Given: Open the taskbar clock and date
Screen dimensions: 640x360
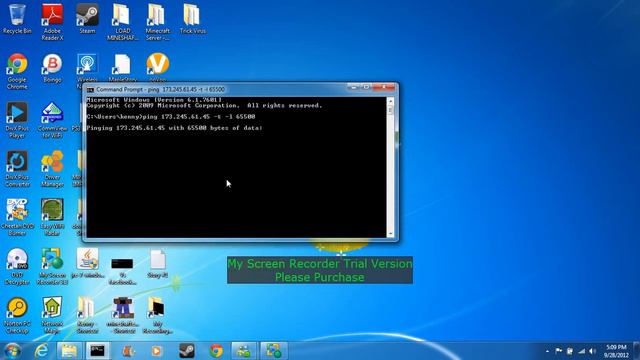Looking at the screenshot, I should (x=616, y=351).
